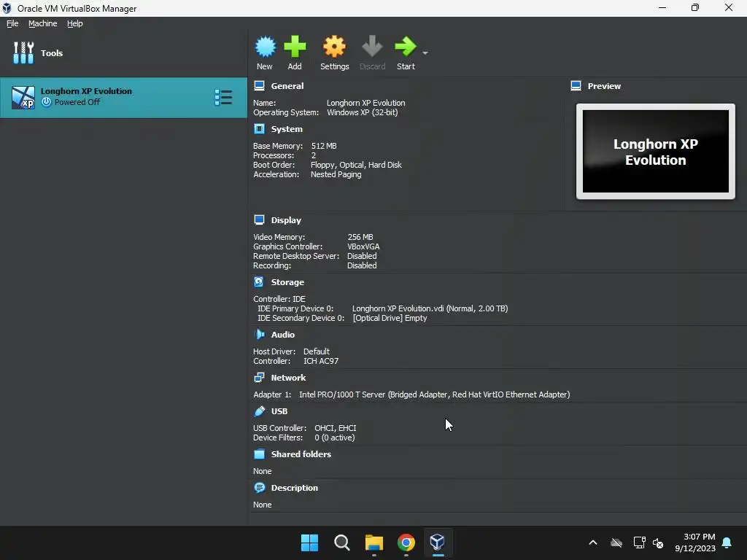747x560 pixels.
Task: Open Storage settings heading link
Action: (x=287, y=282)
